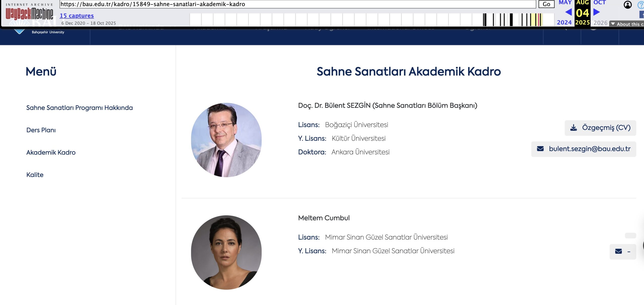Click Bülent Sezgin's profile photo
This screenshot has width=644, height=305.
tap(226, 140)
